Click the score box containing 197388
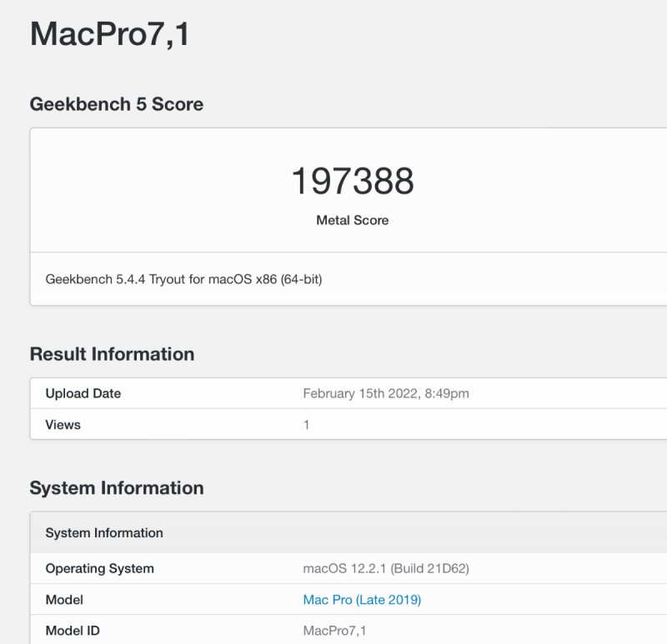Viewport: 667px width, 644px height. pyautogui.click(x=352, y=189)
